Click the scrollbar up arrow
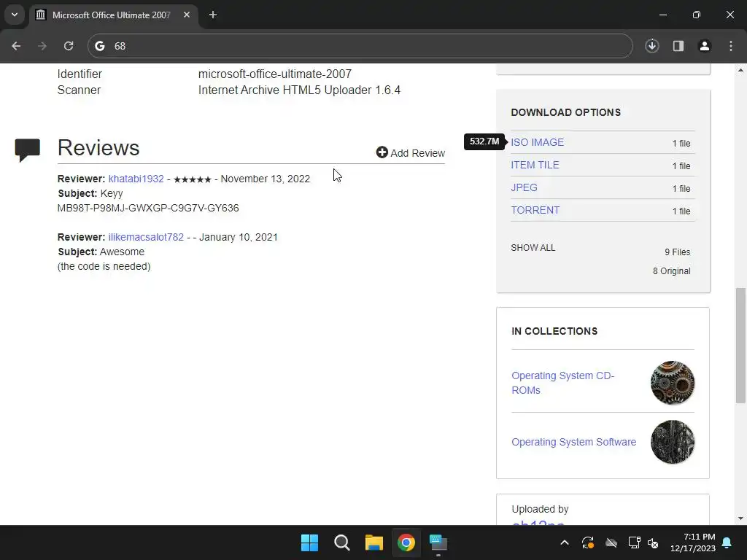747x560 pixels. click(741, 70)
